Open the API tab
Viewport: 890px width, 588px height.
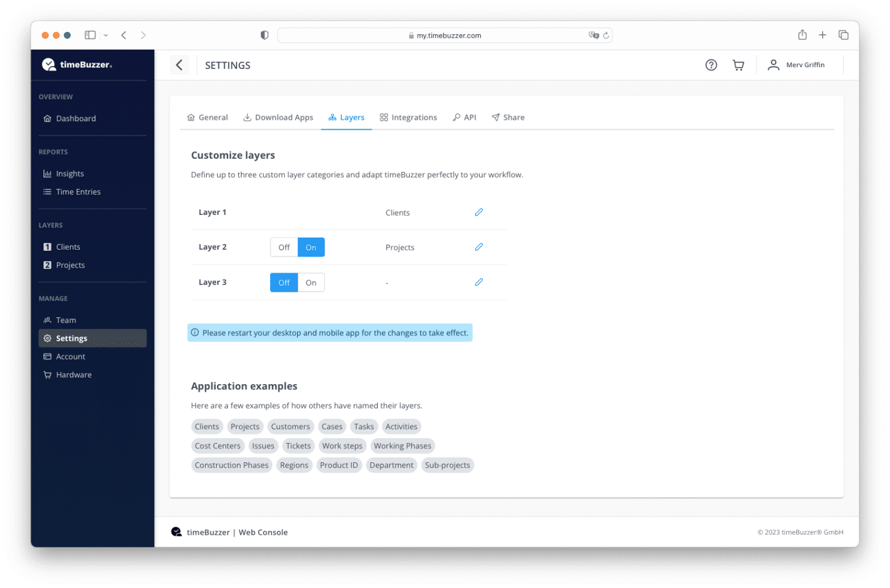click(x=465, y=117)
